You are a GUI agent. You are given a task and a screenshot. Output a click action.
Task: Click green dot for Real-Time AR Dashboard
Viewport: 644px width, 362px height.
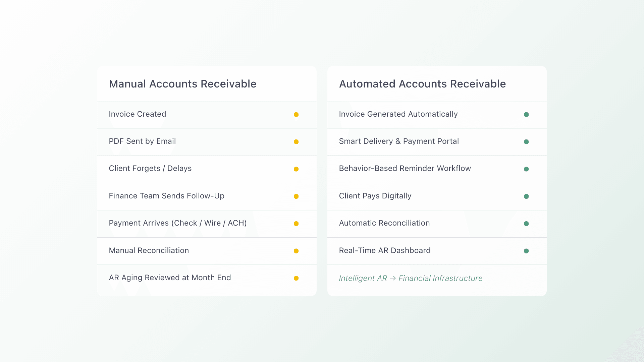pyautogui.click(x=526, y=251)
